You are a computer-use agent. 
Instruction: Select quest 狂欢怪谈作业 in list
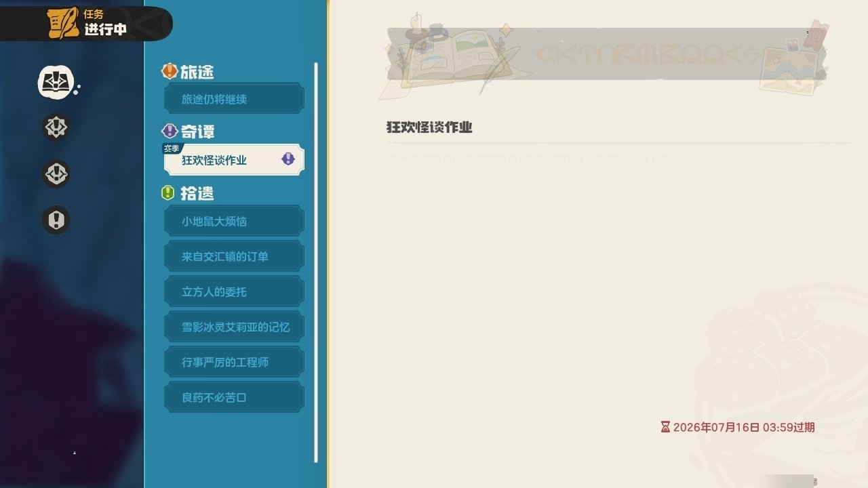pyautogui.click(x=234, y=160)
